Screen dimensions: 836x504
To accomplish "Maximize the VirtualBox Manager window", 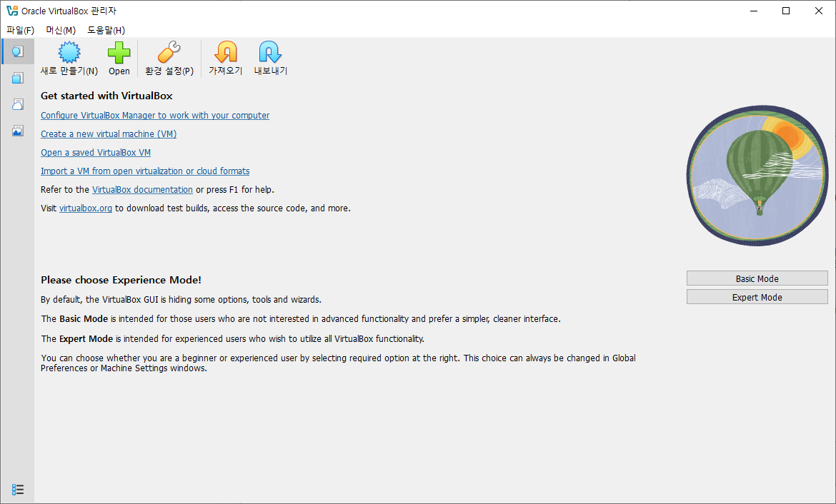I will click(x=786, y=11).
